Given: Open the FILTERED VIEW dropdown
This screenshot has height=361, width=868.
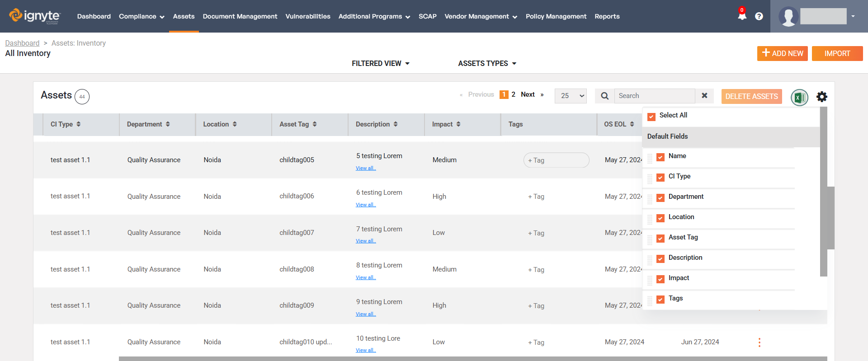Looking at the screenshot, I should pos(381,63).
